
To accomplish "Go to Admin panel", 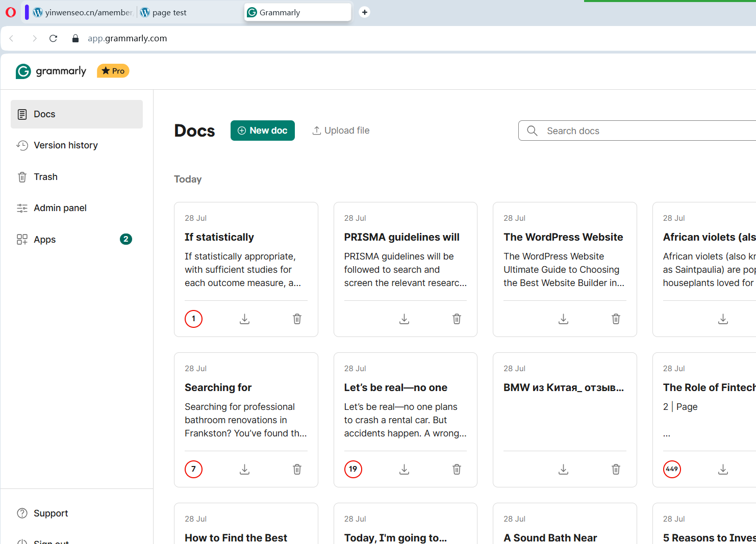I will click(60, 208).
